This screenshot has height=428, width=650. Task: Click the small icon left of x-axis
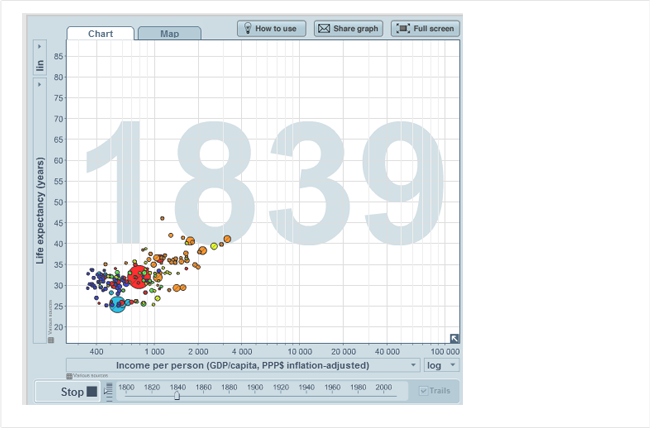51,340
